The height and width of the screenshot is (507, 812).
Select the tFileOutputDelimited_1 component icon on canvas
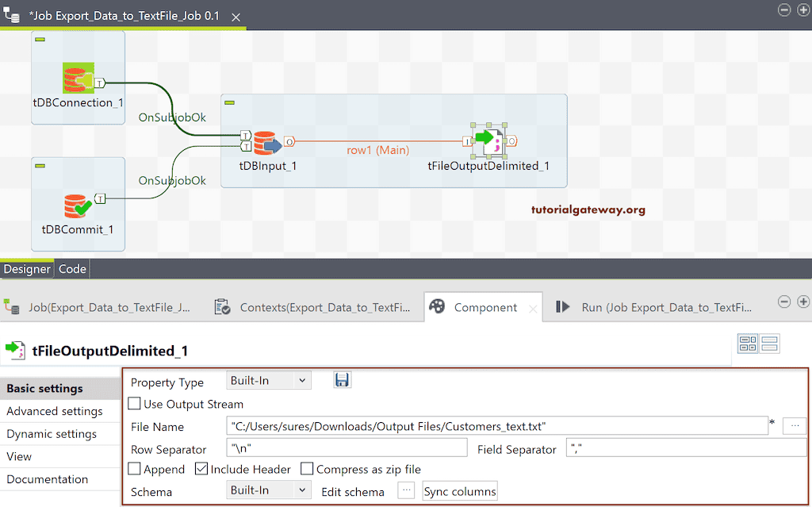(488, 141)
